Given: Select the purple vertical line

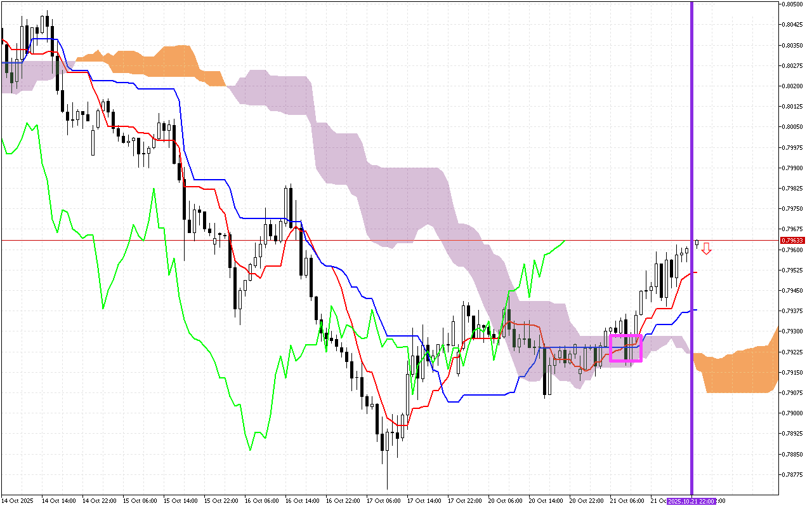Looking at the screenshot, I should (x=691, y=159).
